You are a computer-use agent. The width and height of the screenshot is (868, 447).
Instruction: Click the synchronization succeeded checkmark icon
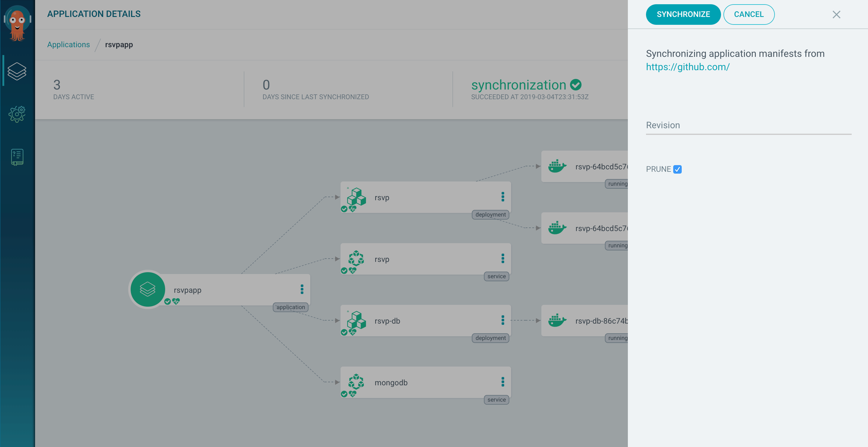pos(576,85)
